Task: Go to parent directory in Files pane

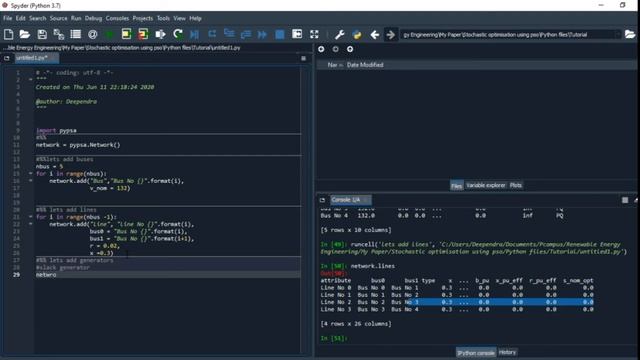Action: point(350,49)
